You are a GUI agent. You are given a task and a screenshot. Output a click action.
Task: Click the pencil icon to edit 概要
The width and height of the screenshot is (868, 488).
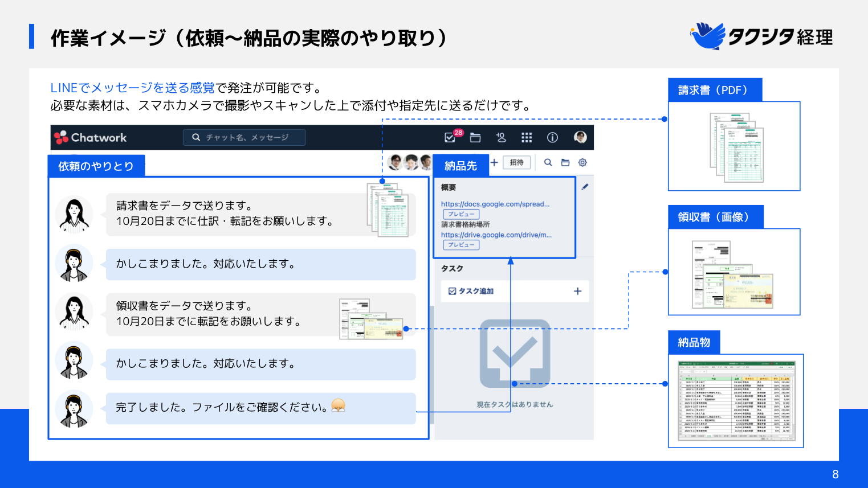[x=585, y=187]
